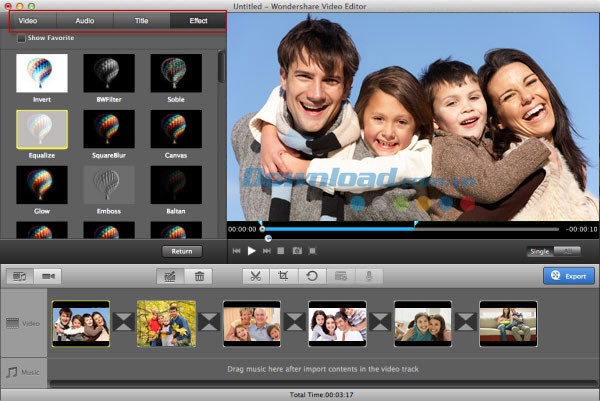Click the effects list scrollbar

[x=221, y=68]
